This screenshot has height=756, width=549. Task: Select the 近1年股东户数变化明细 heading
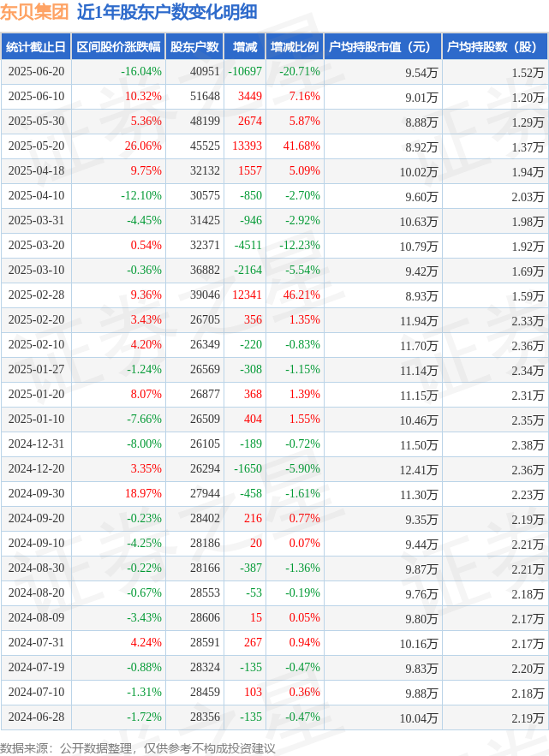point(167,12)
